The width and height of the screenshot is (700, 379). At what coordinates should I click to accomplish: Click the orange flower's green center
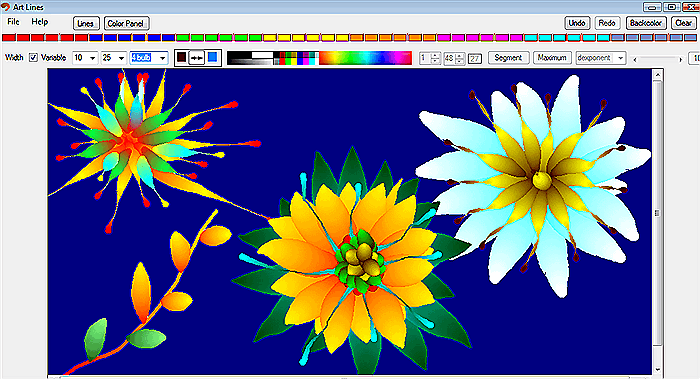(x=361, y=261)
